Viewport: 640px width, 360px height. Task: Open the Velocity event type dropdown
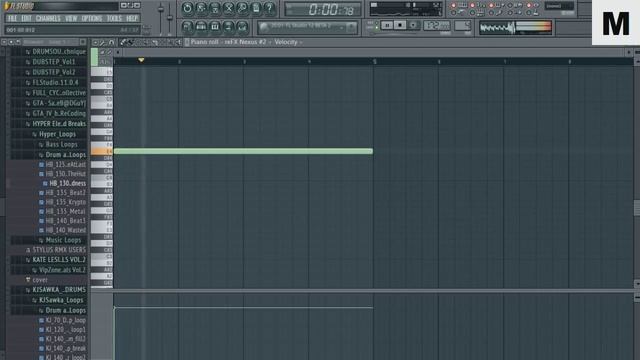coord(288,42)
